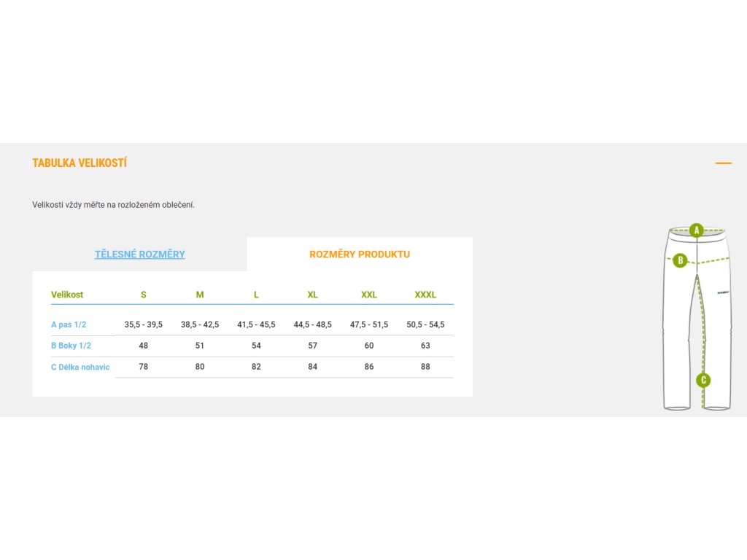
Task: Click hip value 48 for size S
Action: click(144, 346)
